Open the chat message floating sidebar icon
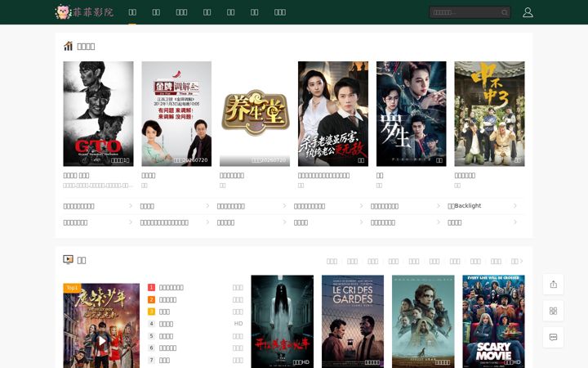Viewport: 588px width, 368px height. (553, 337)
